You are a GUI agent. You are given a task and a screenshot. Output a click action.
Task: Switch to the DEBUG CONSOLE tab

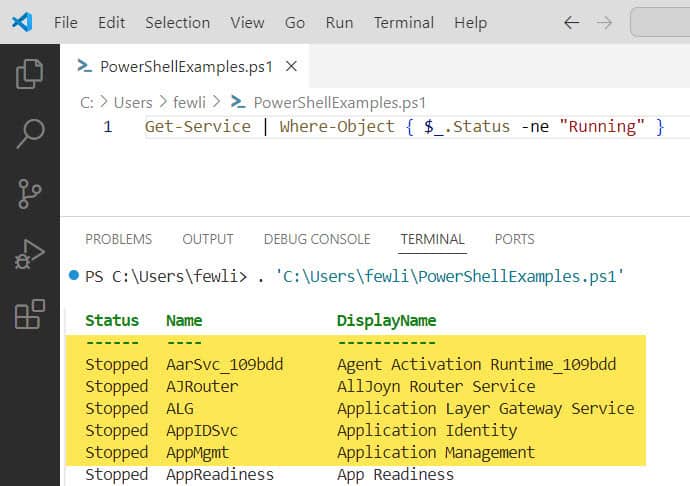[x=317, y=239]
